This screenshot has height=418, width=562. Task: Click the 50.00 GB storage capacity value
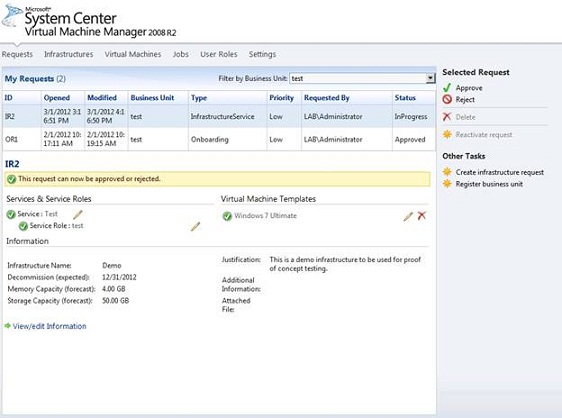tap(115, 300)
